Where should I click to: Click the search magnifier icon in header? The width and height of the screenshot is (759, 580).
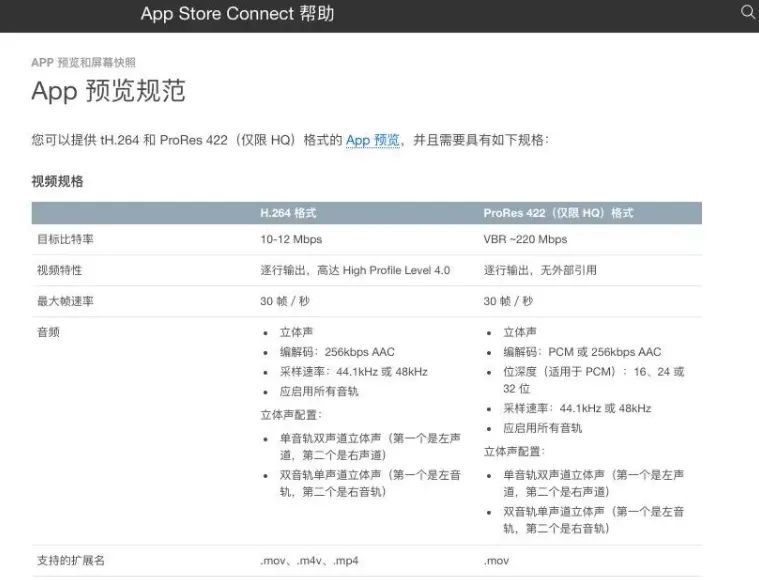click(x=748, y=12)
